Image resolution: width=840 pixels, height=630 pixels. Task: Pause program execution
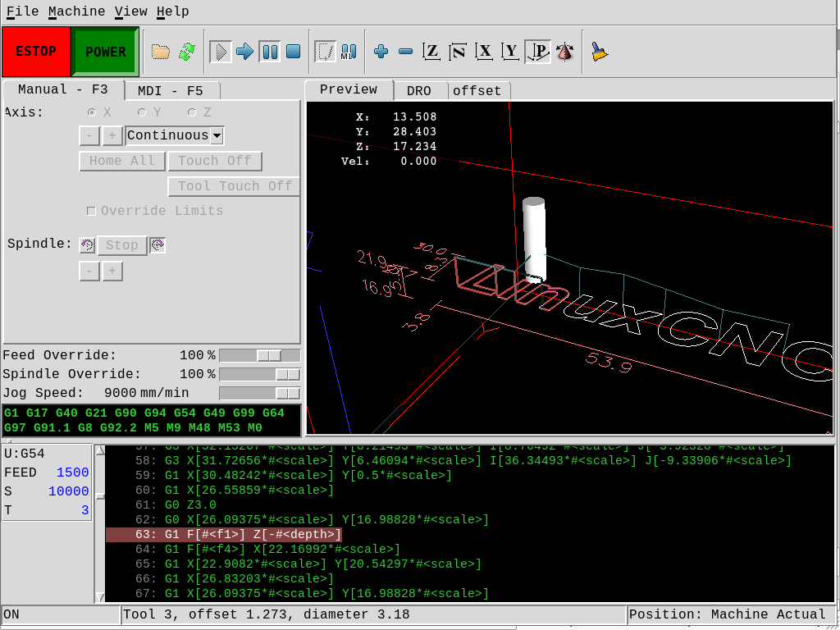[x=269, y=52]
